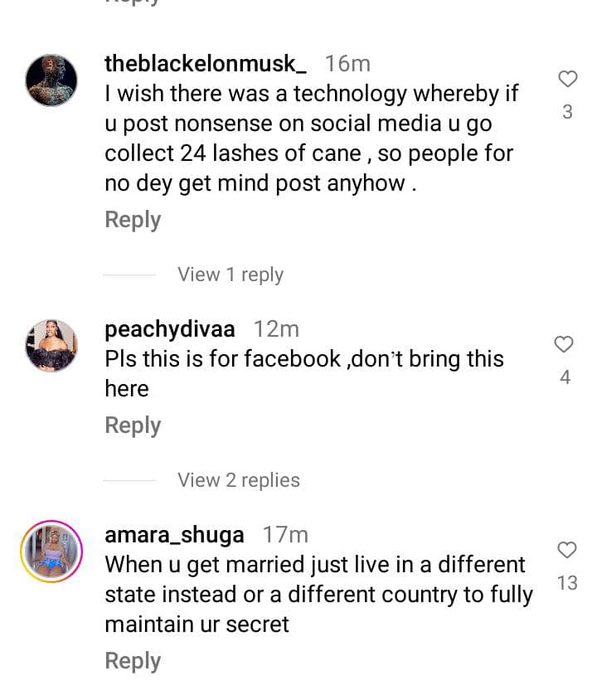597x700 pixels.
Task: Like amara_shuga's comment with the heart
Action: pos(567,550)
